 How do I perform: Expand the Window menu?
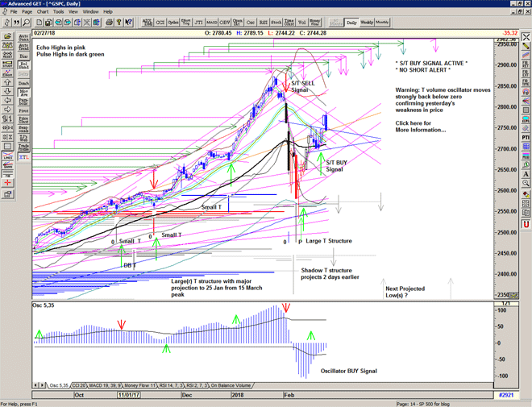coord(90,12)
